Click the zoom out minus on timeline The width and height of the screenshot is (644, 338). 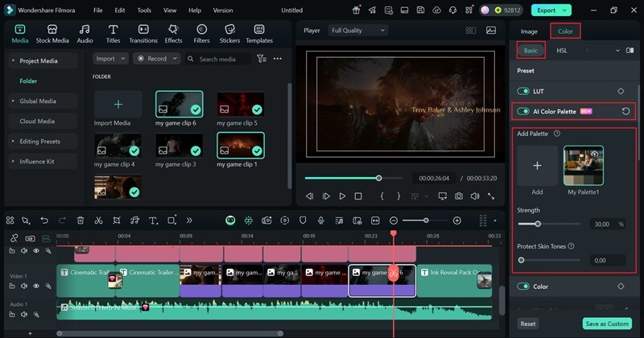(x=394, y=221)
